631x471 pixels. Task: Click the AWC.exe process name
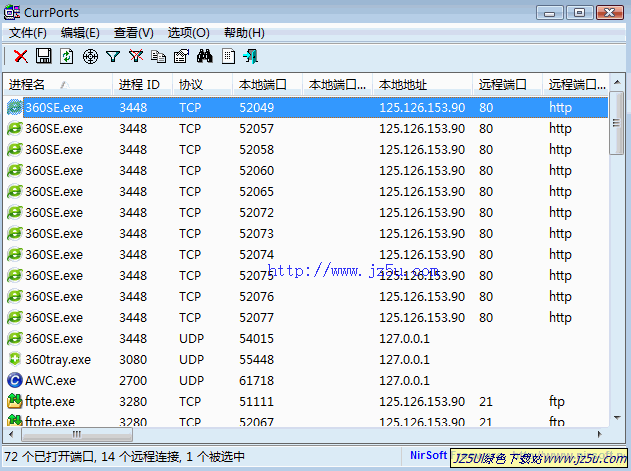(50, 380)
